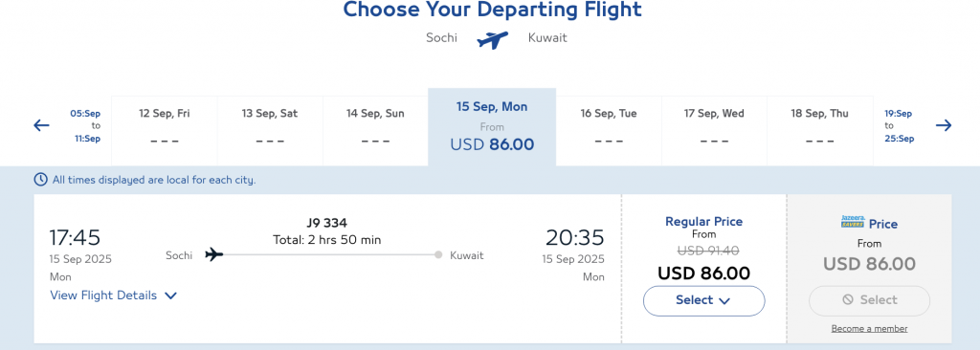Open Regular Price Select dropdown
Viewport: 980px width, 350px height.
click(703, 300)
